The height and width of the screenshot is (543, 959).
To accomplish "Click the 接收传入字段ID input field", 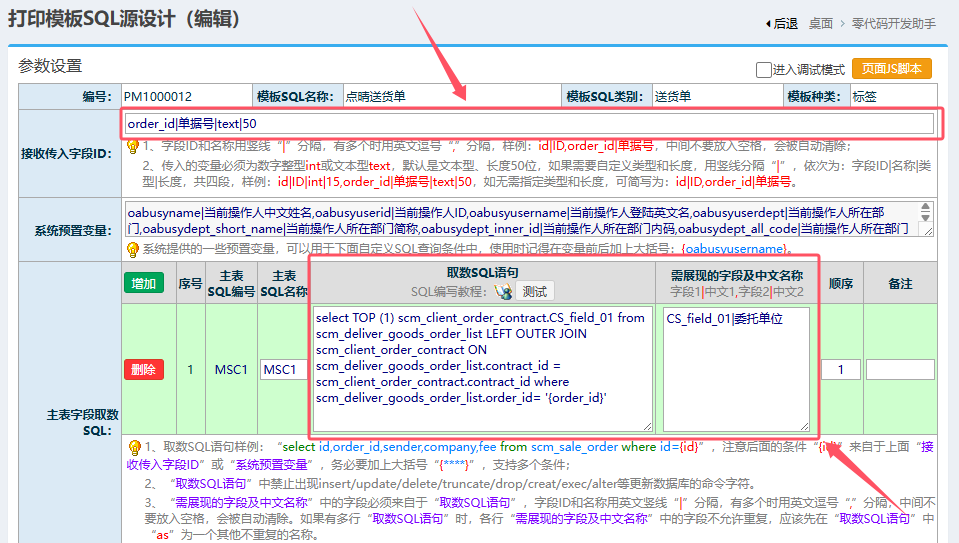I will pyautogui.click(x=529, y=123).
